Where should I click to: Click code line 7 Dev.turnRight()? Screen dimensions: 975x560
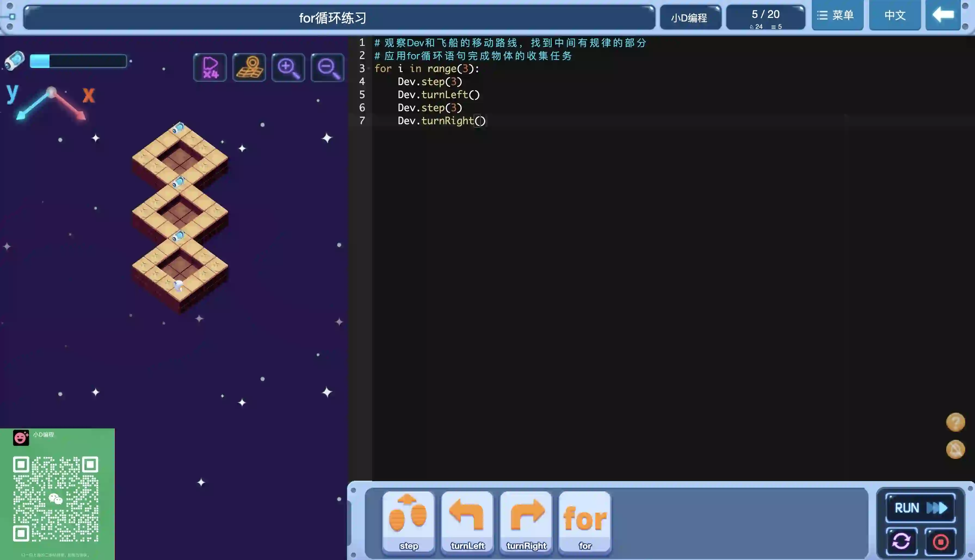pyautogui.click(x=441, y=121)
